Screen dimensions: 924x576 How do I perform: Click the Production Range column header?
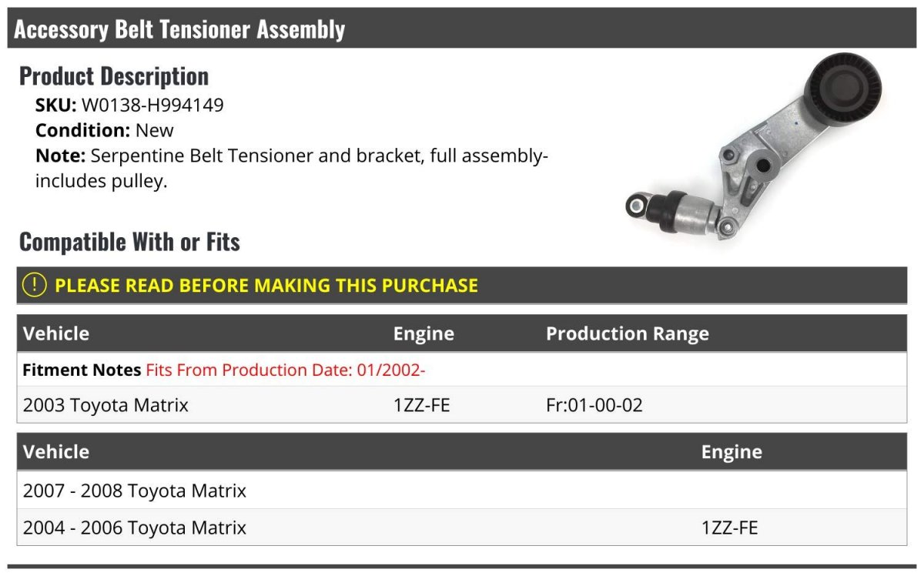[627, 333]
